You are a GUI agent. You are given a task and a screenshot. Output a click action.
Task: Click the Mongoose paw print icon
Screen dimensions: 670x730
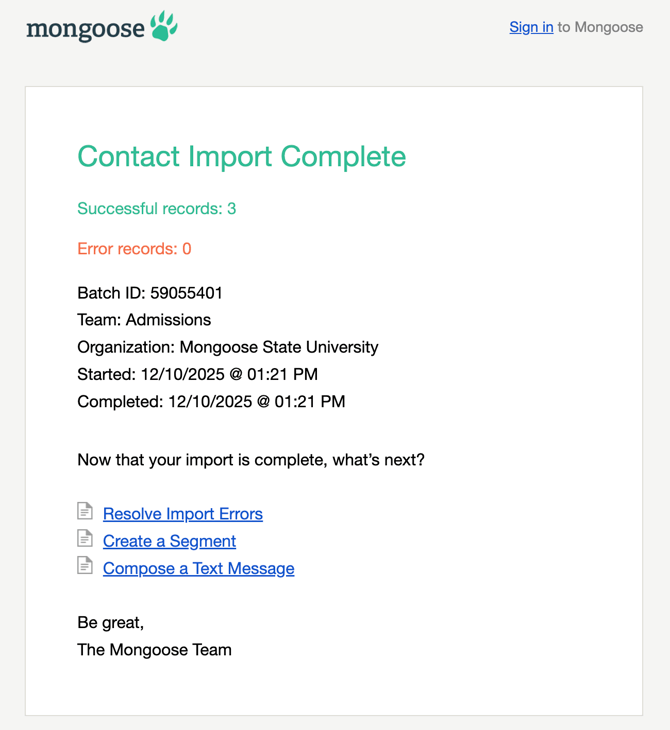click(164, 26)
